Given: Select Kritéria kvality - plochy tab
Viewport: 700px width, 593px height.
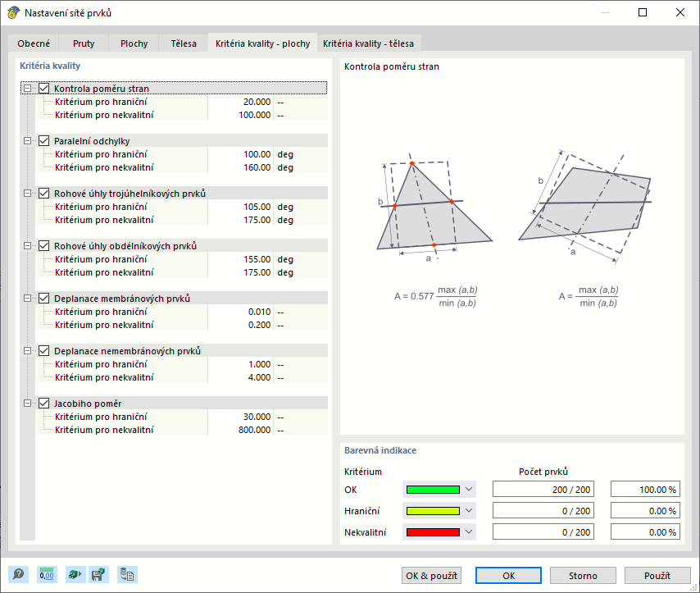Looking at the screenshot, I should point(262,43).
